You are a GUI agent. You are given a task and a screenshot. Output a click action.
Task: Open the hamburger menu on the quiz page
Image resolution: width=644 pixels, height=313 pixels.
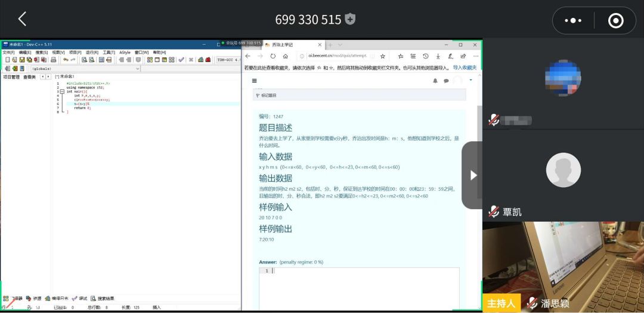click(x=255, y=80)
